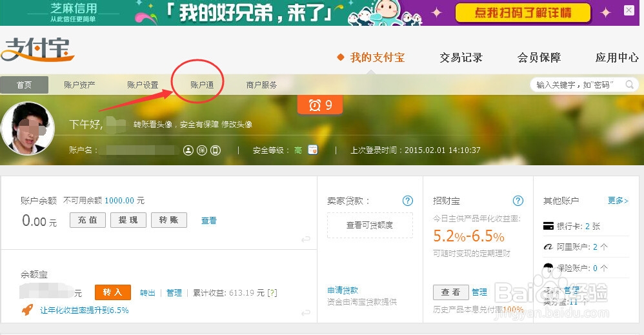
Task: Click the mobile phone binding icon
Action: click(216, 150)
